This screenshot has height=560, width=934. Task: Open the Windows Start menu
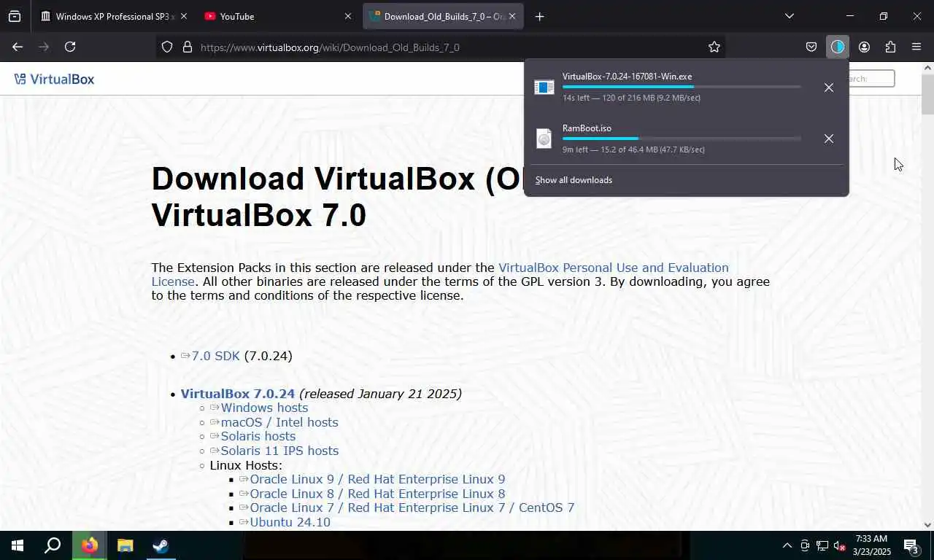pos(18,545)
